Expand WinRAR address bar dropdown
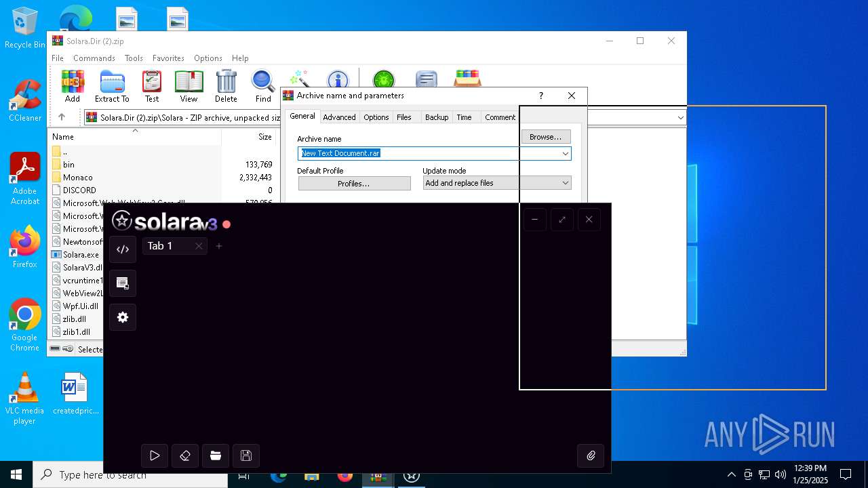 coord(680,117)
